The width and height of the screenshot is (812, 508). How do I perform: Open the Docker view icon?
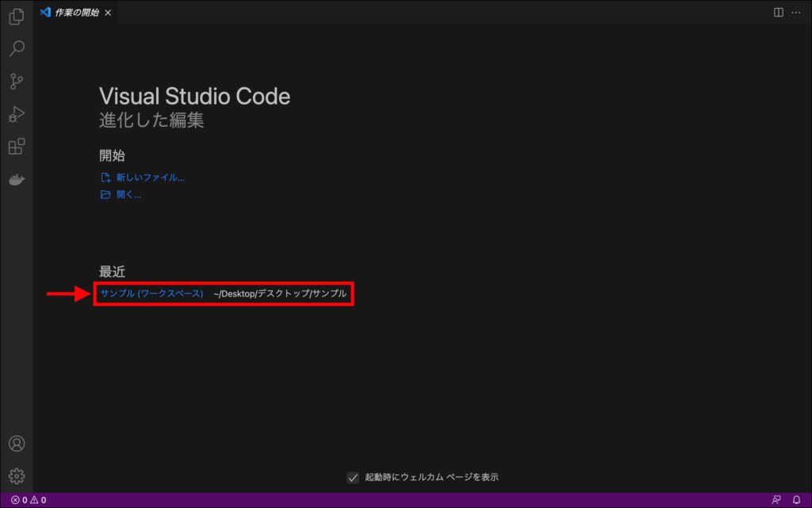pos(17,180)
